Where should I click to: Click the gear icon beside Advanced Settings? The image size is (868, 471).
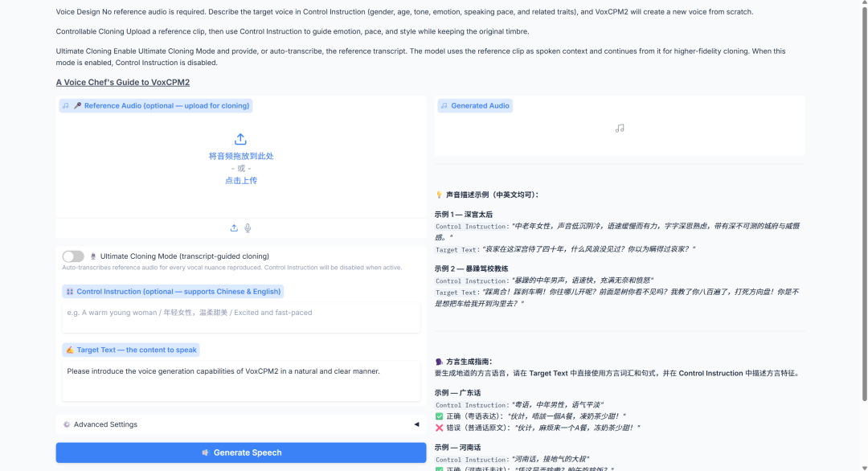[67, 424]
